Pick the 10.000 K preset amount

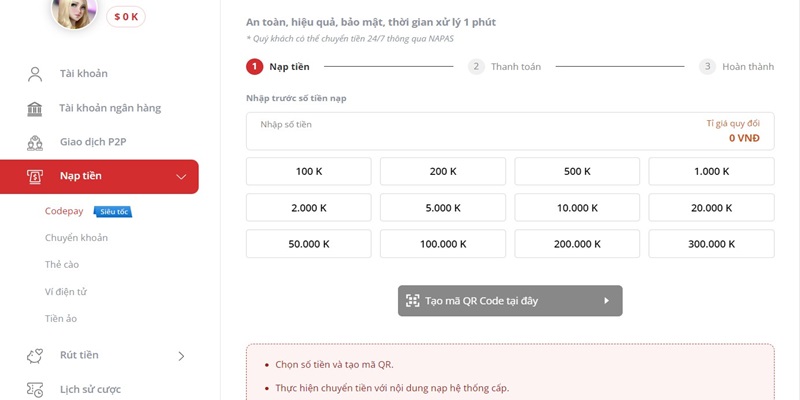click(577, 208)
